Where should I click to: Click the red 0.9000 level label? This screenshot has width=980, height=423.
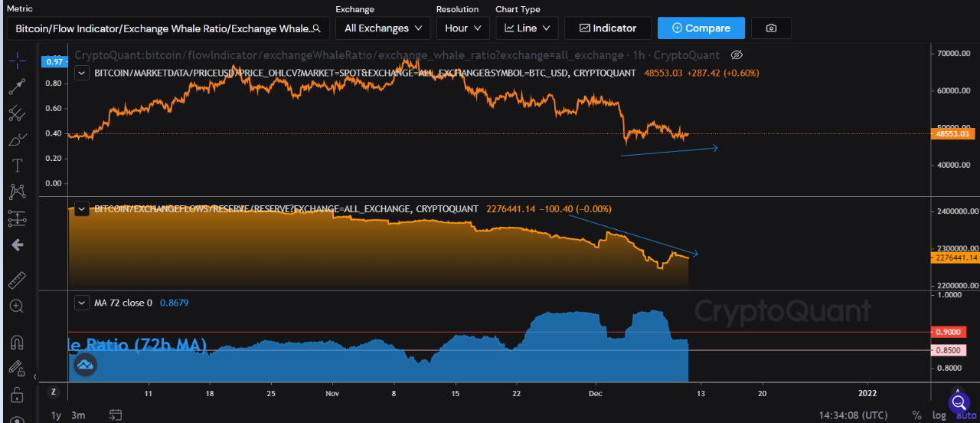point(949,332)
